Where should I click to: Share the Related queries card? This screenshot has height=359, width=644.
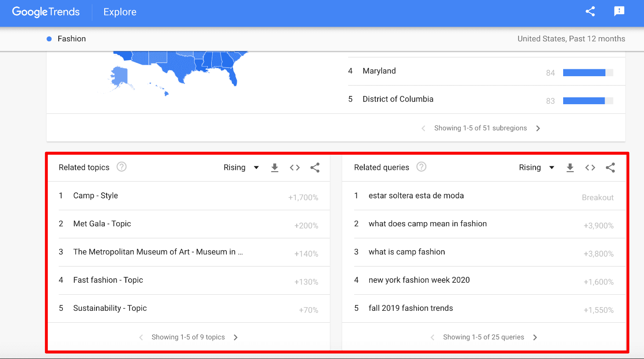[x=610, y=168]
